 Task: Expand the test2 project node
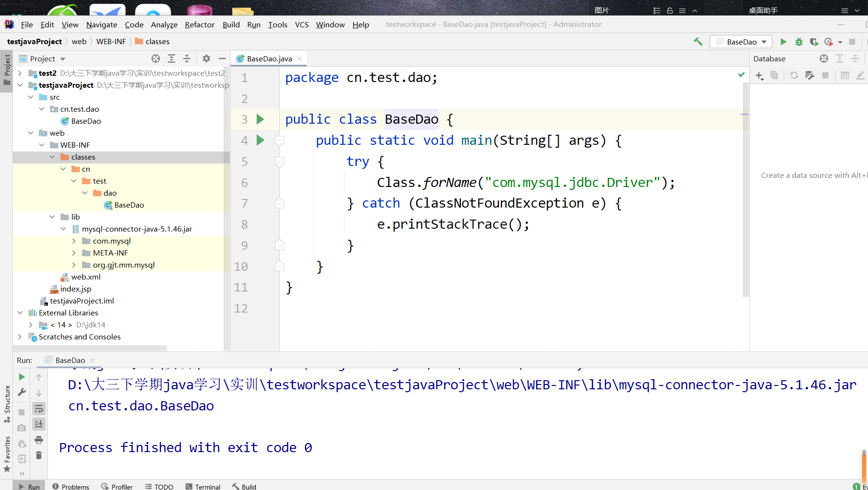pyautogui.click(x=20, y=73)
